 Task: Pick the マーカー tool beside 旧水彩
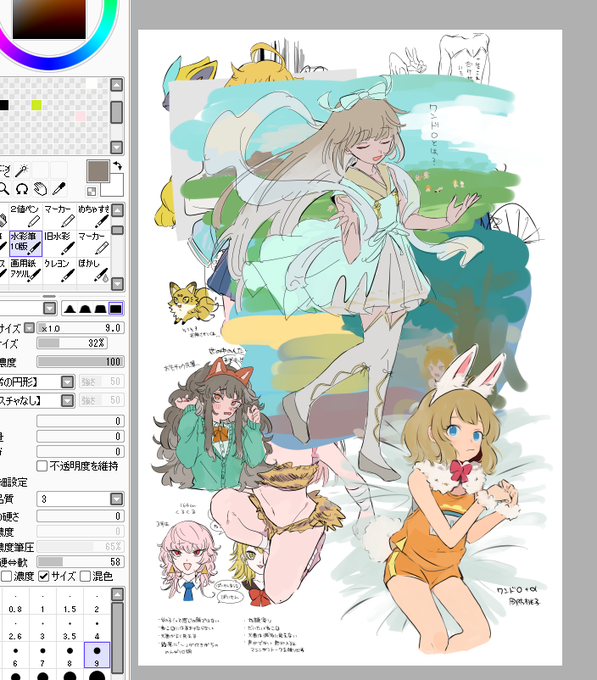point(94,243)
